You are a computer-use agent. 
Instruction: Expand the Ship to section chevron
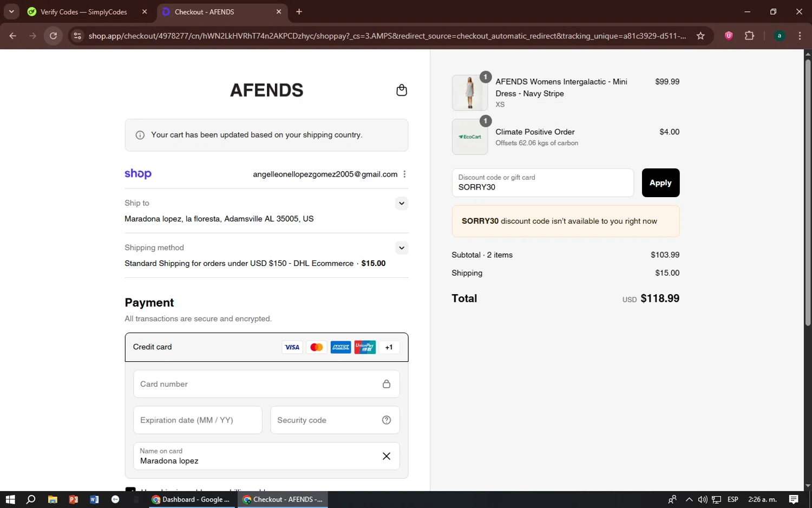(401, 203)
